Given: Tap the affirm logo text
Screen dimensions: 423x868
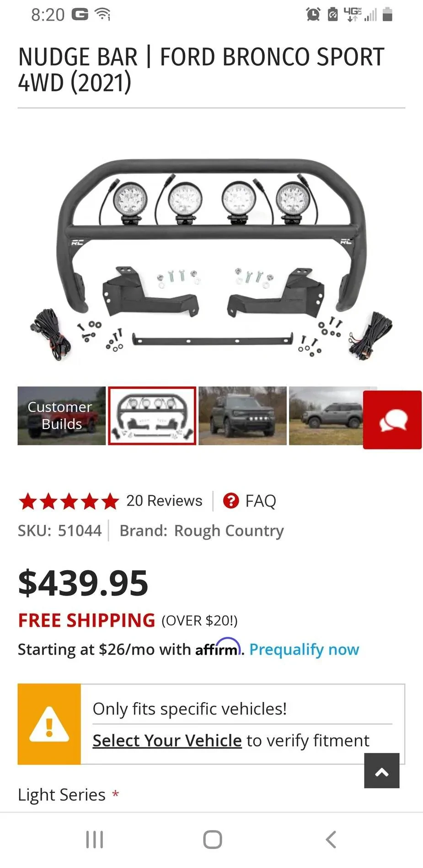Looking at the screenshot, I should point(218,648).
